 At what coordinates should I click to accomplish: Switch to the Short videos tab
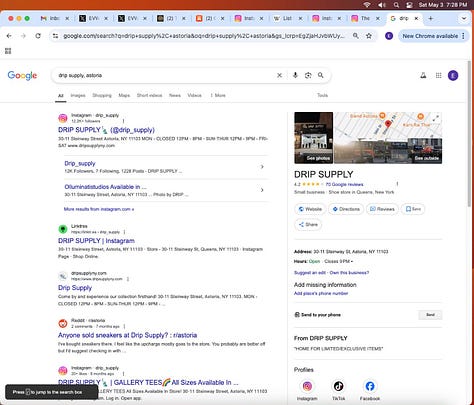point(149,95)
